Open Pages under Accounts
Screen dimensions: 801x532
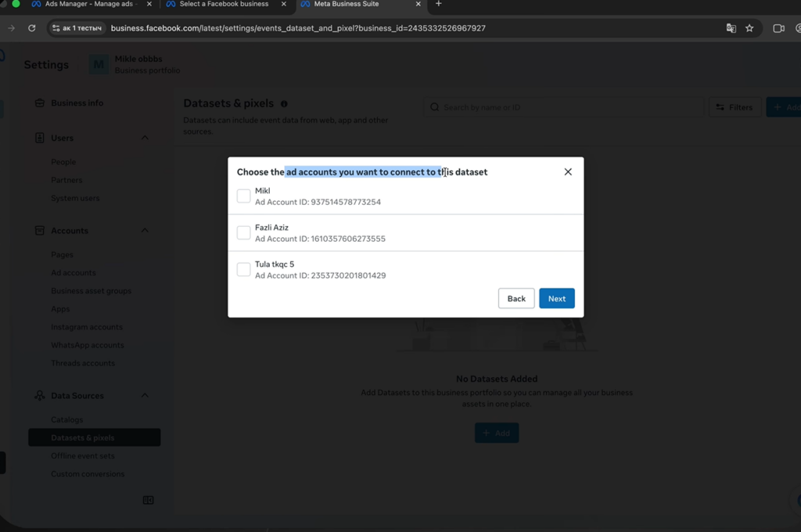(x=62, y=254)
